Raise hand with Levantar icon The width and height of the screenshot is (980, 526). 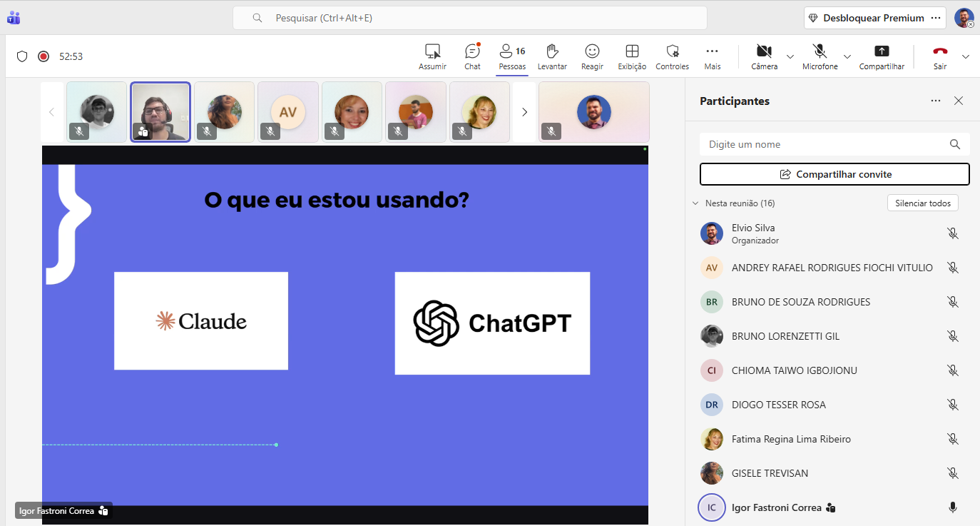point(551,56)
